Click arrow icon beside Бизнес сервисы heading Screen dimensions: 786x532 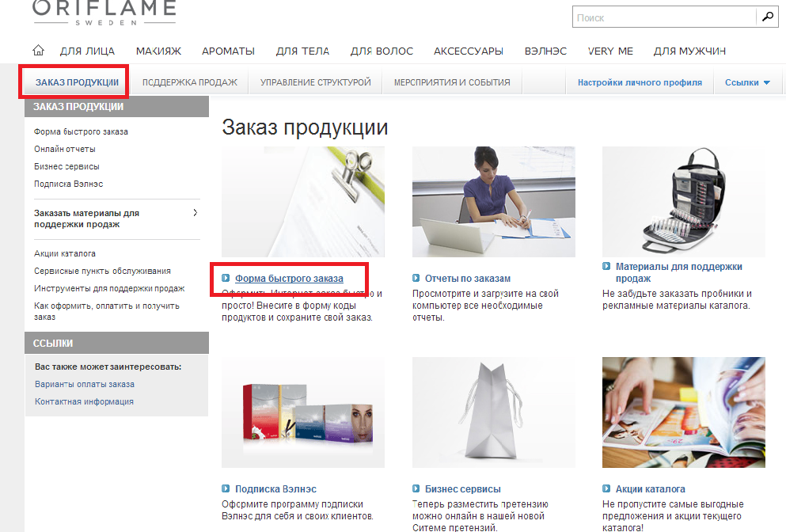[416, 488]
